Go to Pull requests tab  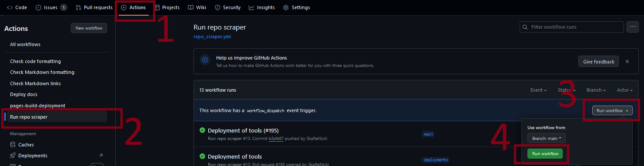[x=94, y=7]
